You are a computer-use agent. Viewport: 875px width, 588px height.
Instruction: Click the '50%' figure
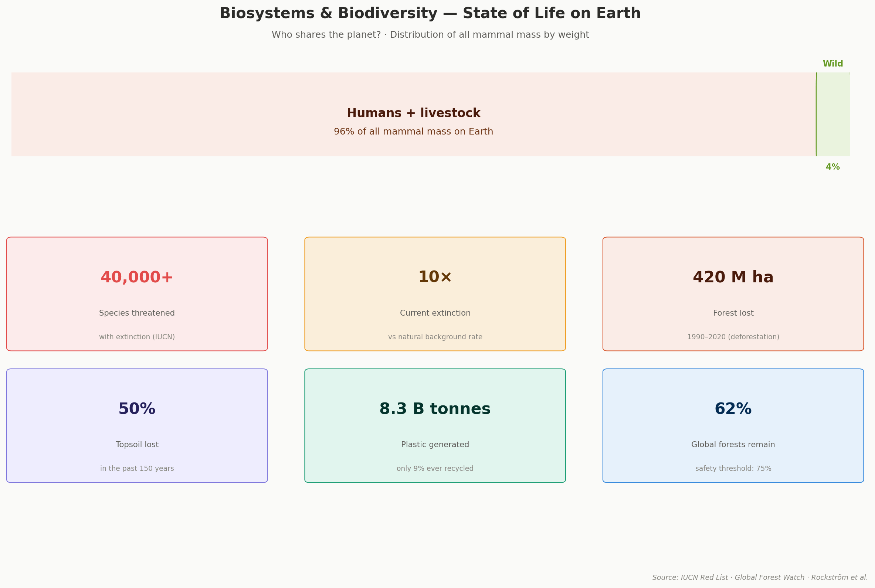(137, 409)
